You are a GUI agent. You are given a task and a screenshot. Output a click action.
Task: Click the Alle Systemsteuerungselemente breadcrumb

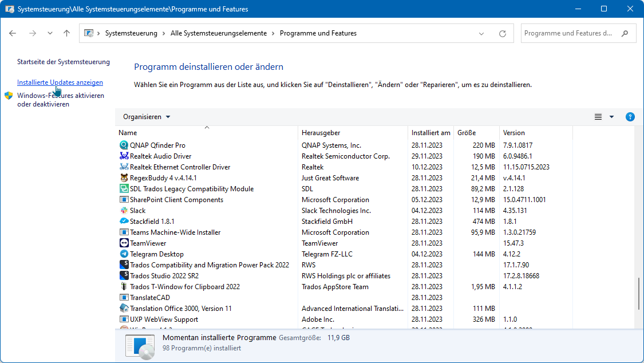click(x=219, y=33)
